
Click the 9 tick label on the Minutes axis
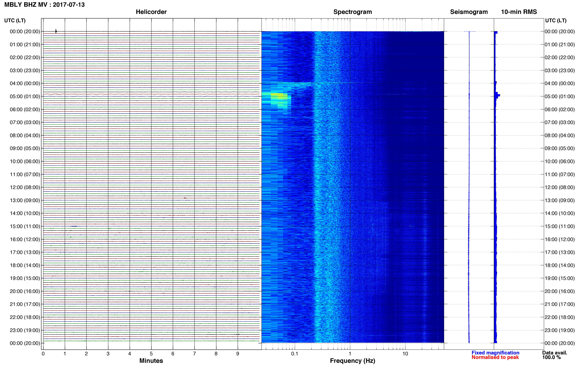238,354
